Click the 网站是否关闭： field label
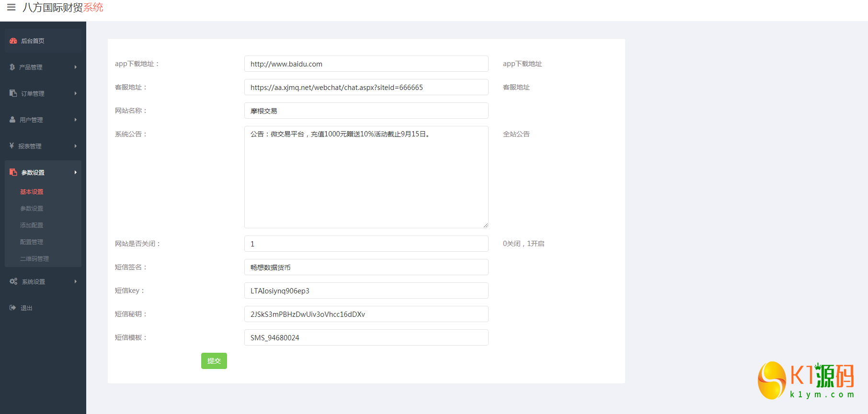 tap(137, 244)
